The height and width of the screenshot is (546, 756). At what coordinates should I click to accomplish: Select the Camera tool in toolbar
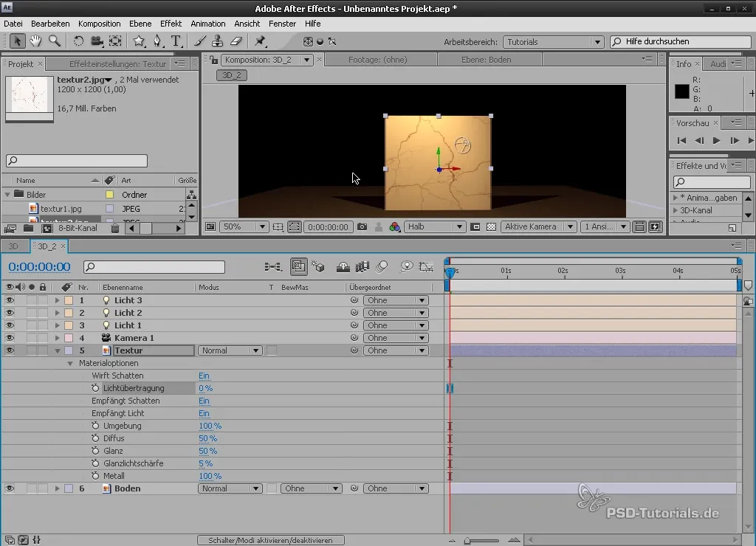pyautogui.click(x=97, y=41)
